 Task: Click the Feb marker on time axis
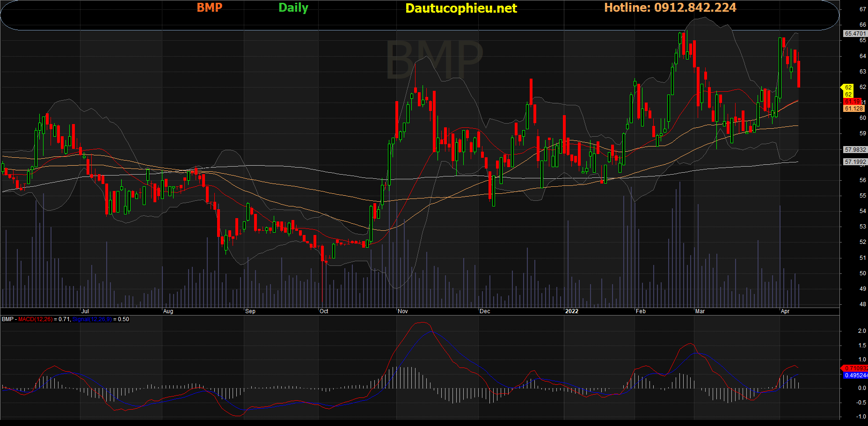[x=641, y=311]
